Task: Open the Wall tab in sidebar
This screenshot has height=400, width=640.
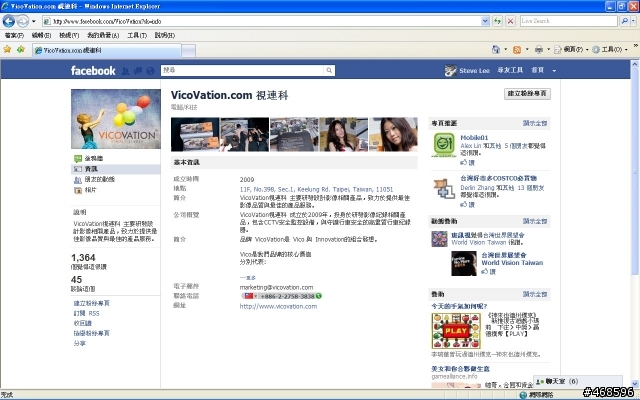Action: coord(93,158)
